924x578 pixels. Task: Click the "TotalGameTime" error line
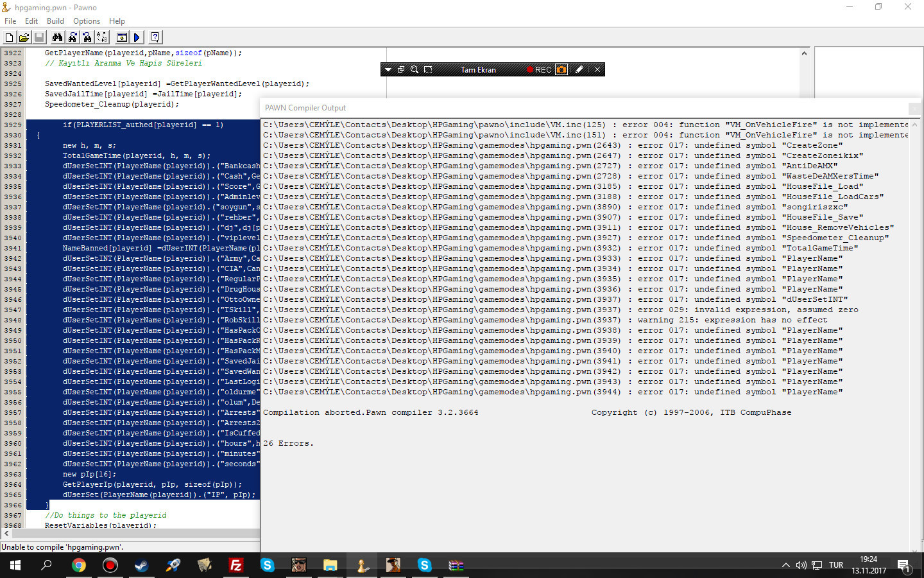560,248
